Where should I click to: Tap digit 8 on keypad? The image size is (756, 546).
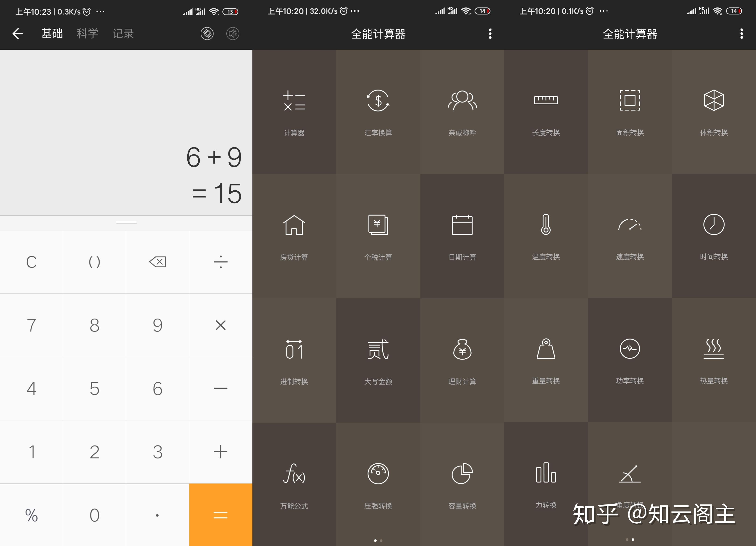tap(94, 325)
